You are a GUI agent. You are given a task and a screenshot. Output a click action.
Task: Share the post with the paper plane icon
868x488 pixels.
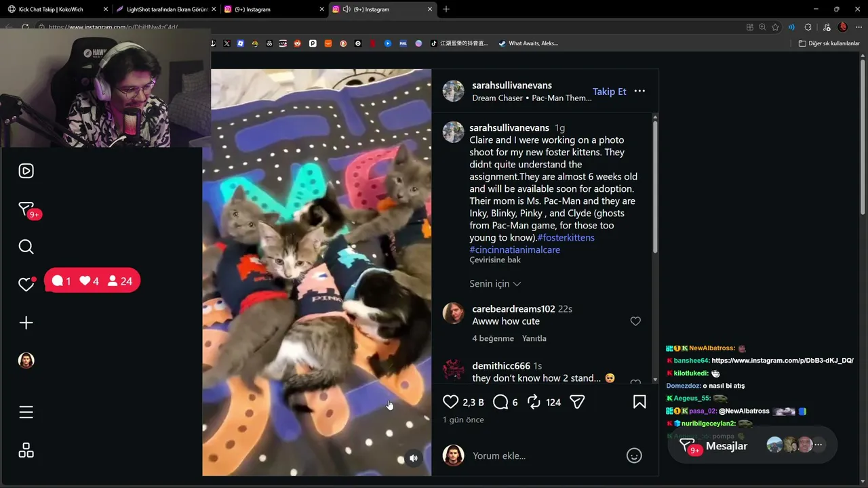(x=577, y=402)
